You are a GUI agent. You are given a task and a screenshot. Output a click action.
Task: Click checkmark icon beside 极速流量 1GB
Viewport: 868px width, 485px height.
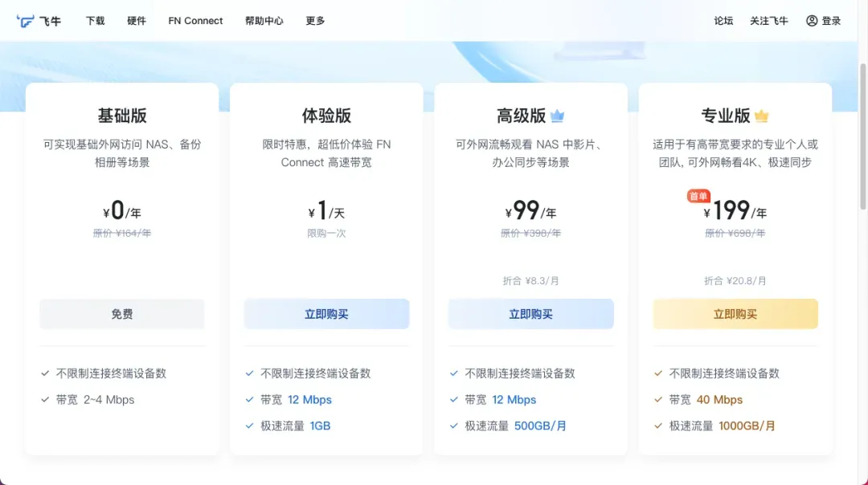click(250, 426)
